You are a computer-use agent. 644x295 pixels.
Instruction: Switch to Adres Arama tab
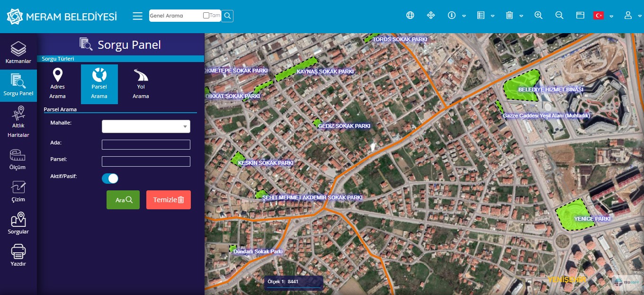[x=58, y=84]
